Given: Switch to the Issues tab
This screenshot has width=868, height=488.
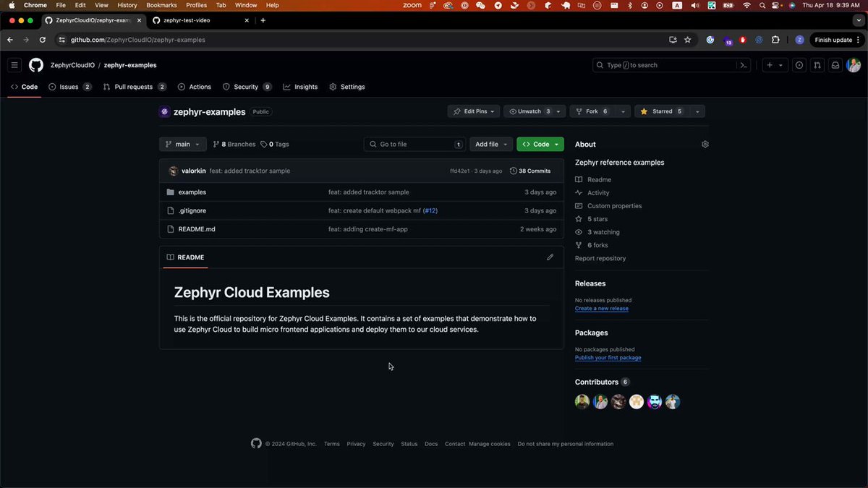Looking at the screenshot, I should click(x=69, y=87).
